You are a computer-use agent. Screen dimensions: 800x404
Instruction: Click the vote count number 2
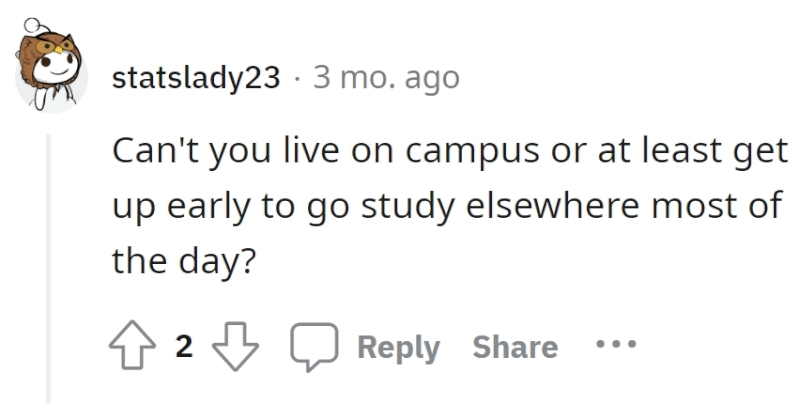click(184, 346)
